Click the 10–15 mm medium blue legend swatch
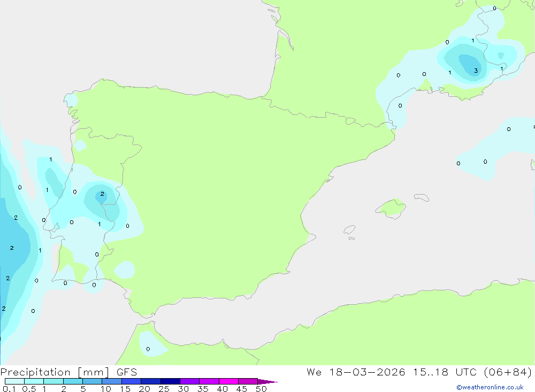Screen dimensions: 535x392 tap(112, 381)
